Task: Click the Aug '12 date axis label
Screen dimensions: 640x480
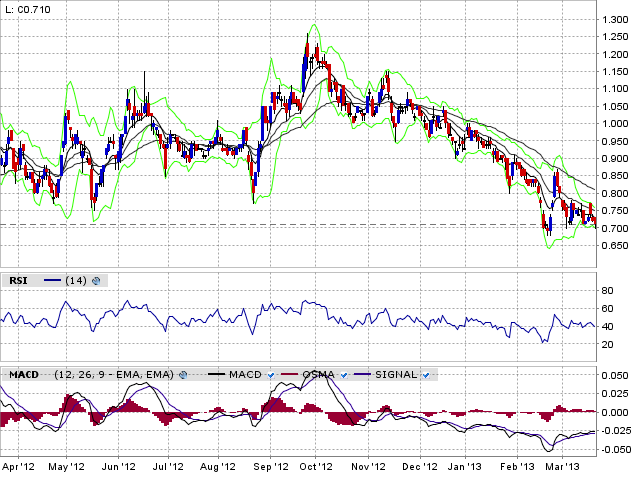Action: pos(218,467)
